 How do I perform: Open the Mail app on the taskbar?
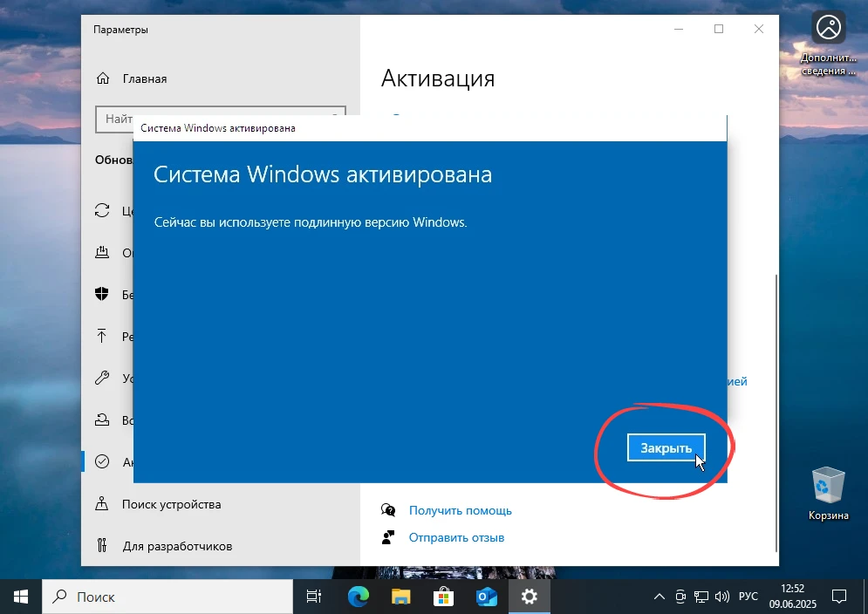[x=486, y=597]
